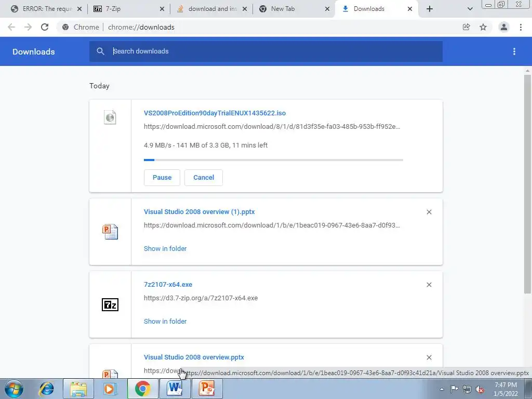Screen dimensions: 532x399
Task: Click the ISO download progress bar
Action: (x=273, y=160)
